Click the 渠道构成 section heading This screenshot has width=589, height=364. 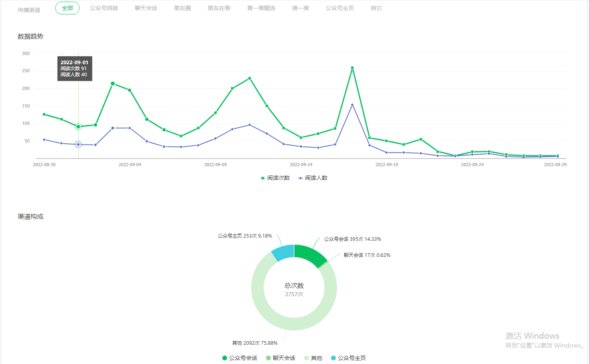pos(30,217)
